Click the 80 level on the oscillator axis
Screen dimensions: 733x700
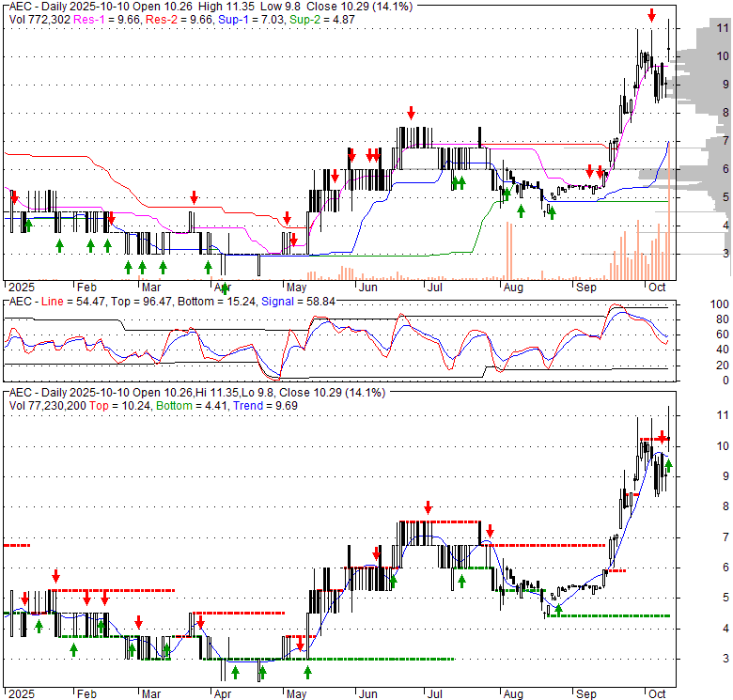(x=723, y=319)
